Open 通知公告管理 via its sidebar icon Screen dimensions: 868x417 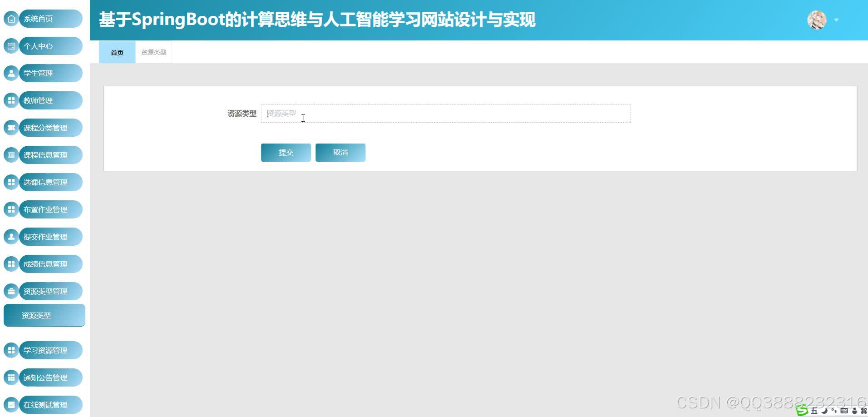click(11, 377)
